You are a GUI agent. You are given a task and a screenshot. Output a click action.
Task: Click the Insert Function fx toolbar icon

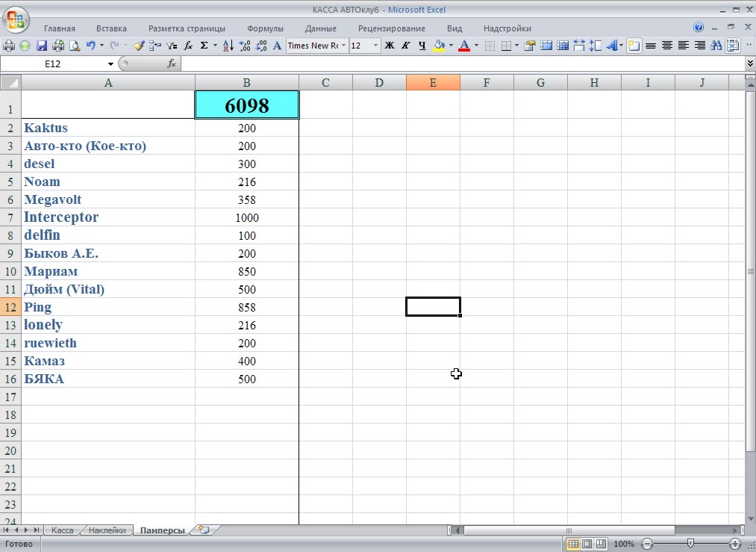click(x=188, y=46)
